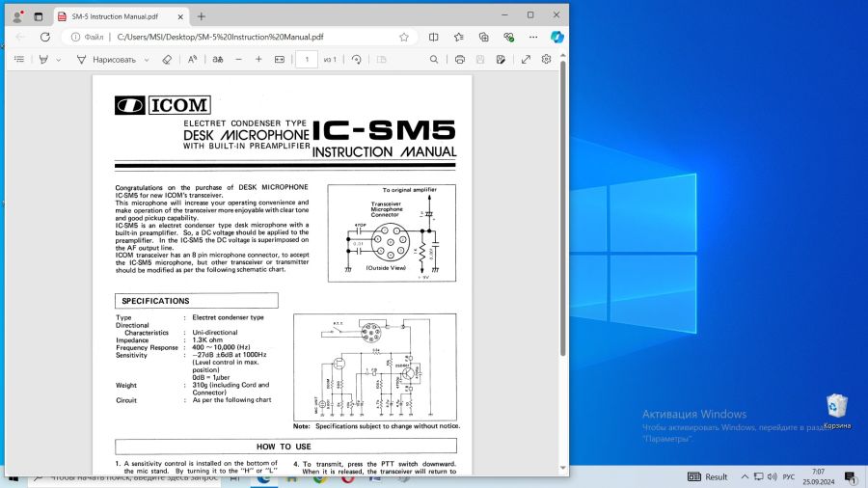Viewport: 868px width, 488px height.
Task: Print the PDF document
Action: tap(460, 59)
